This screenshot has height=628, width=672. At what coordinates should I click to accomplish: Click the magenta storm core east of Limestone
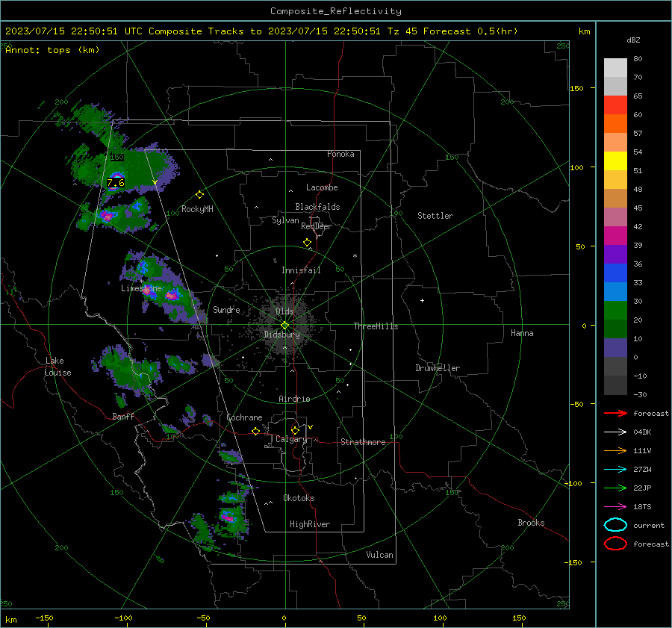(172, 295)
